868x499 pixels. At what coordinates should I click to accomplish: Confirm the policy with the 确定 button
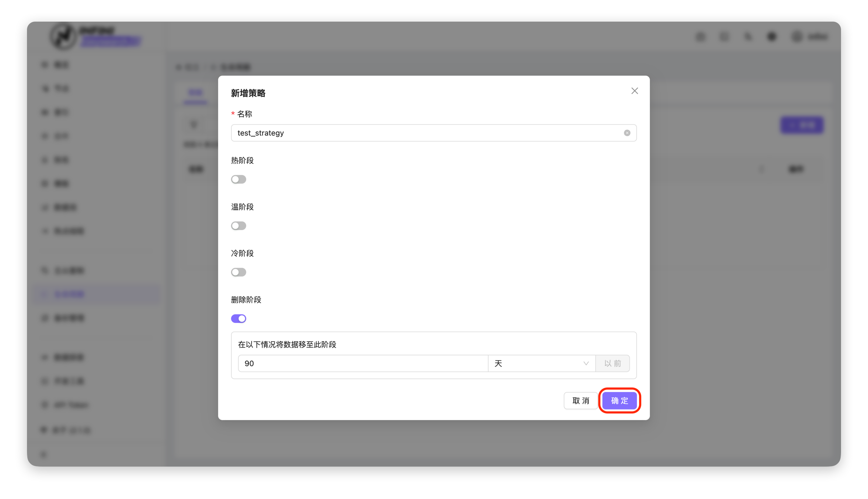[619, 400]
